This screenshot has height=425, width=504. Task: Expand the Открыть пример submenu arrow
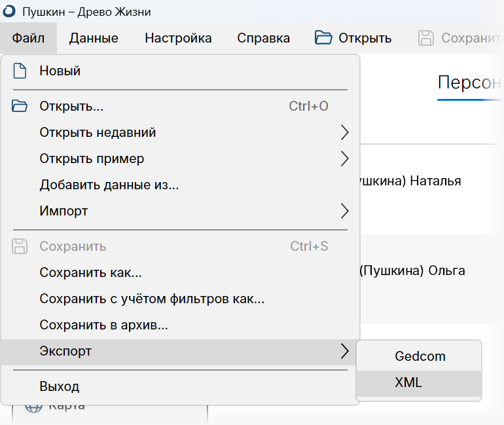[344, 158]
